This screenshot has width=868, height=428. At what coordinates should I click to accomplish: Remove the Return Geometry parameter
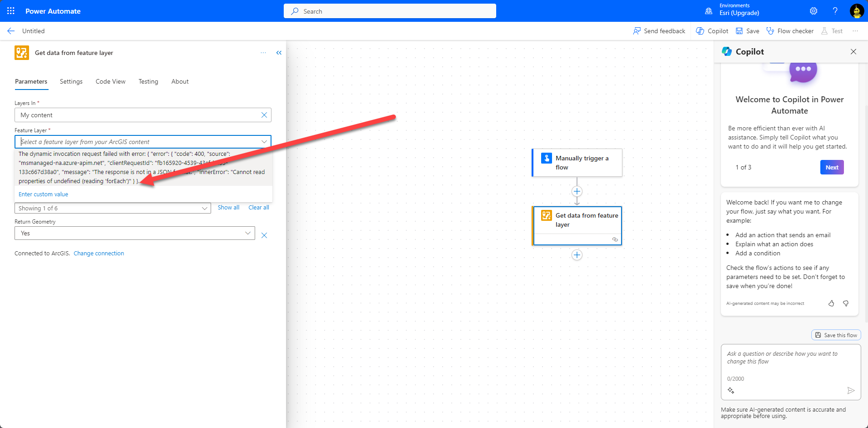tap(264, 235)
